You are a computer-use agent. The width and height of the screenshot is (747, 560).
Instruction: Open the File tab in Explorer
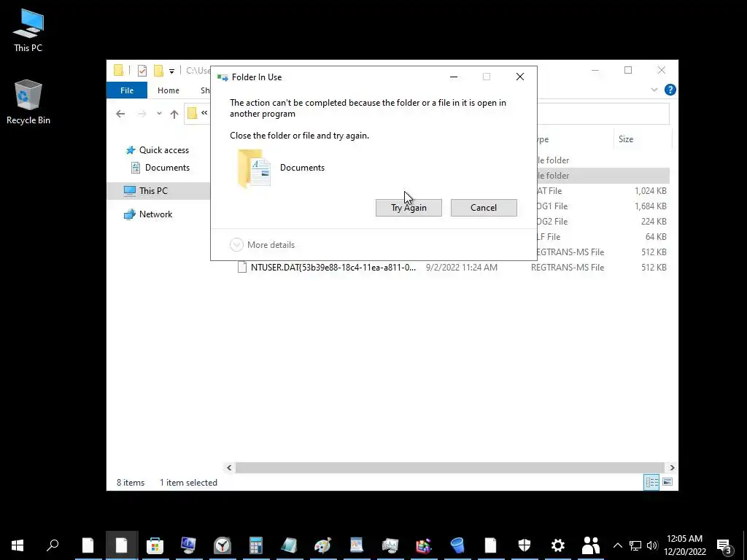(127, 90)
